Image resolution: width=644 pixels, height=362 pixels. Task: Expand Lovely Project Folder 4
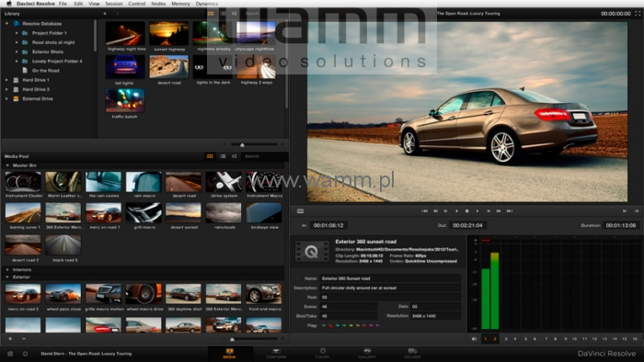[x=17, y=61]
